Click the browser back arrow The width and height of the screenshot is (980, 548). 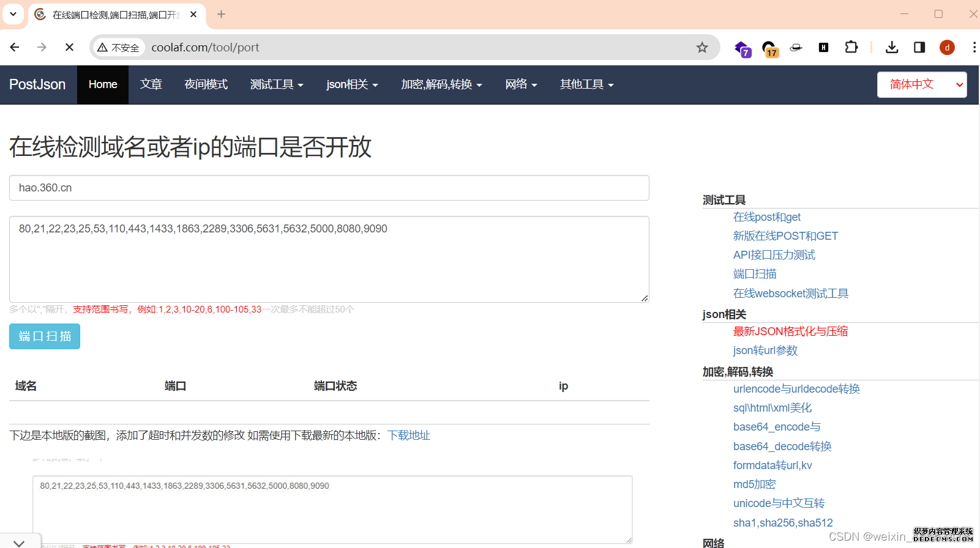point(15,47)
